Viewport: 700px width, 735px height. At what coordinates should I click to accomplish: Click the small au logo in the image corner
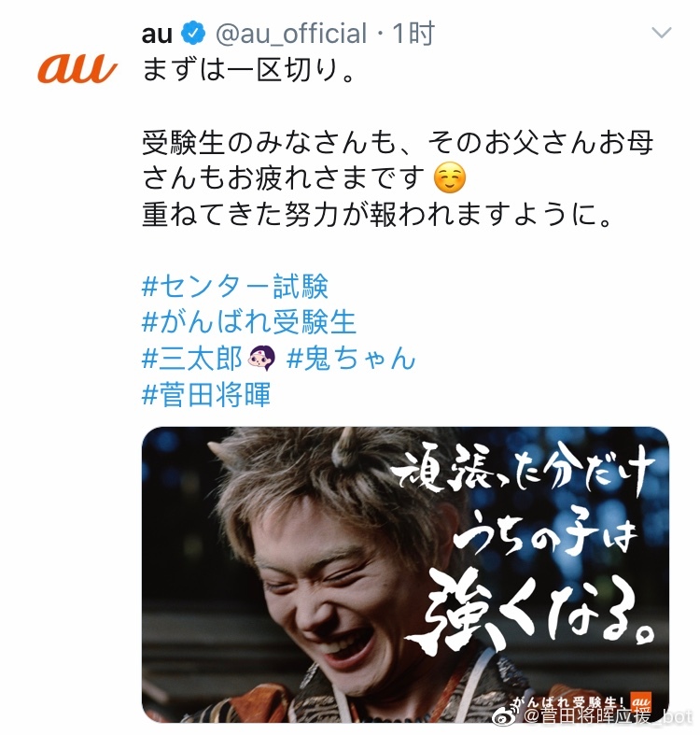tap(640, 700)
